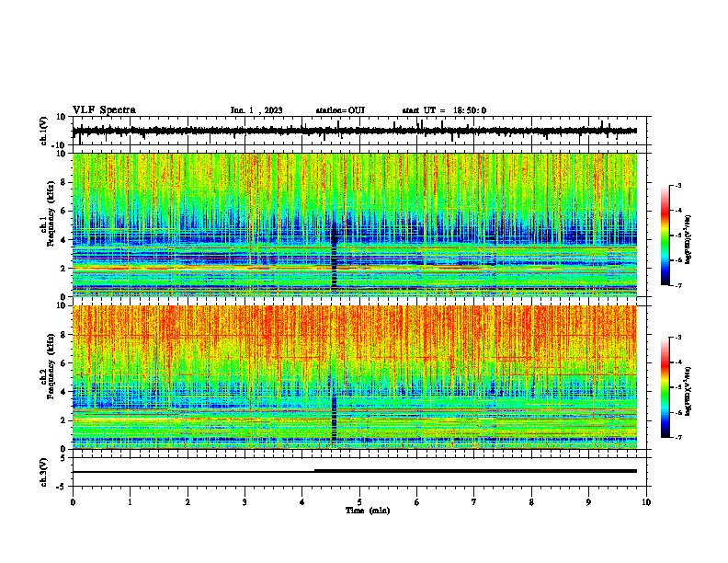Click the dark dropout stripe in ch.2 spectrogram
This screenshot has width=728, height=563.
click(334, 418)
